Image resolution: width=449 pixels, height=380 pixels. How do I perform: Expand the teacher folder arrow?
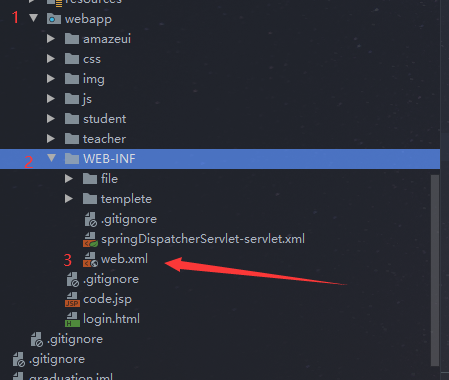(x=51, y=139)
